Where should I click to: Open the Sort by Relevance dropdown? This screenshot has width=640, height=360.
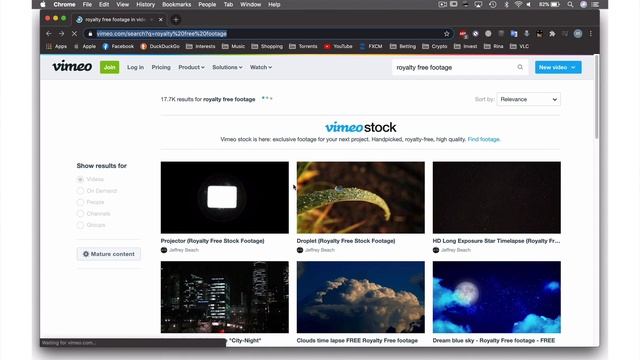[x=529, y=99]
